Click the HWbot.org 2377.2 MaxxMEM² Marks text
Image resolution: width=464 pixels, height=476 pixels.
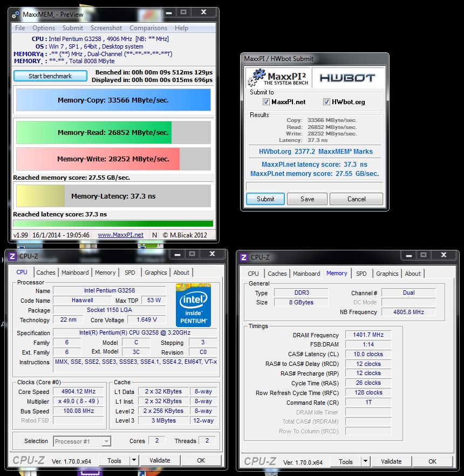pos(316,152)
